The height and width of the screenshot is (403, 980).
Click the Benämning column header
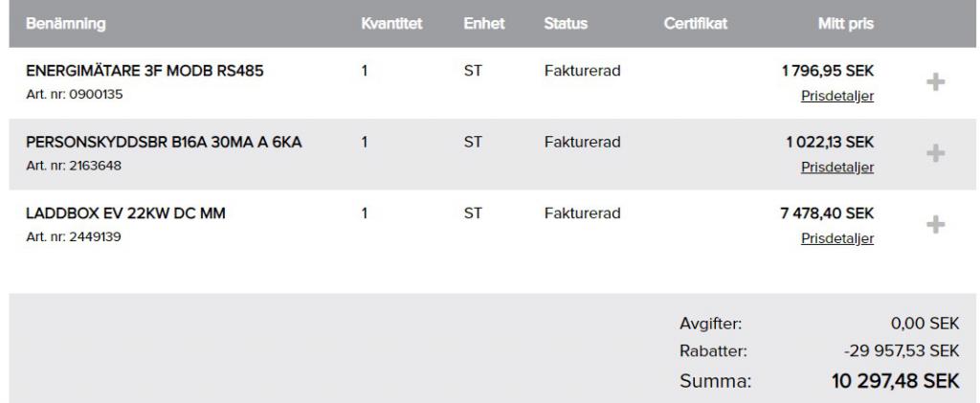point(66,23)
